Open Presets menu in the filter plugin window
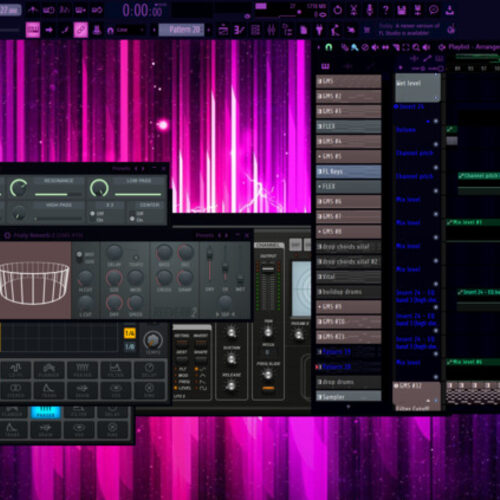Image resolution: width=500 pixels, height=500 pixels. (x=121, y=169)
